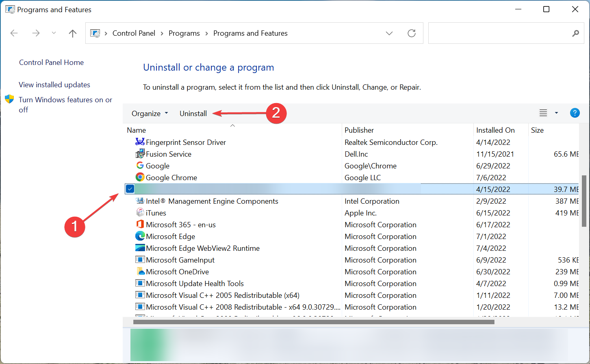This screenshot has height=364, width=590.
Task: Click the Programs and Features title bar icon
Action: click(x=10, y=9)
